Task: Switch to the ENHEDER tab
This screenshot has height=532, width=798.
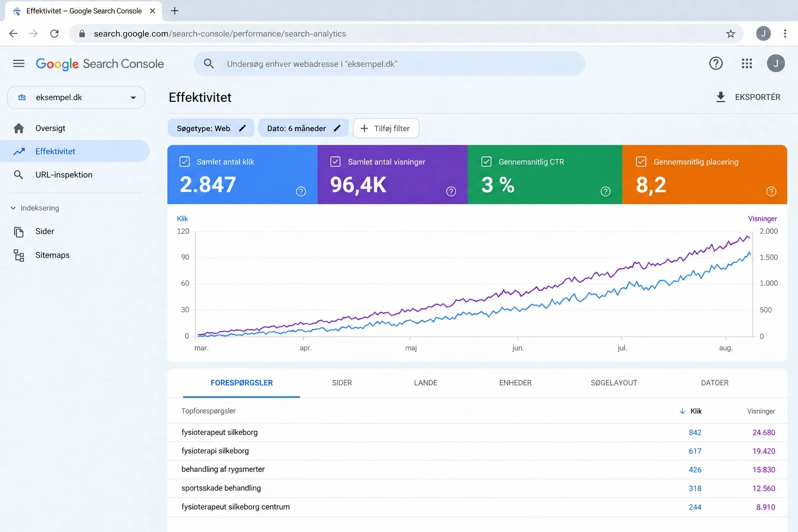Action: (515, 383)
